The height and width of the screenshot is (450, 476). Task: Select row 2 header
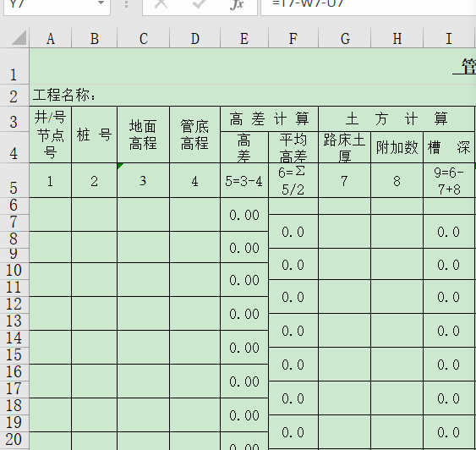[14, 96]
